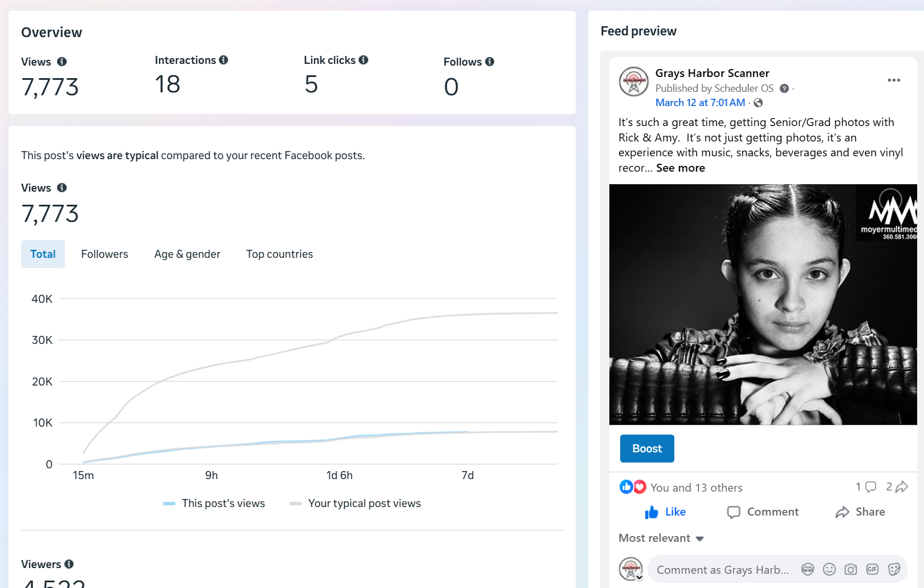The image size is (924, 588).
Task: Open the three-dot post options menu
Action: (894, 80)
